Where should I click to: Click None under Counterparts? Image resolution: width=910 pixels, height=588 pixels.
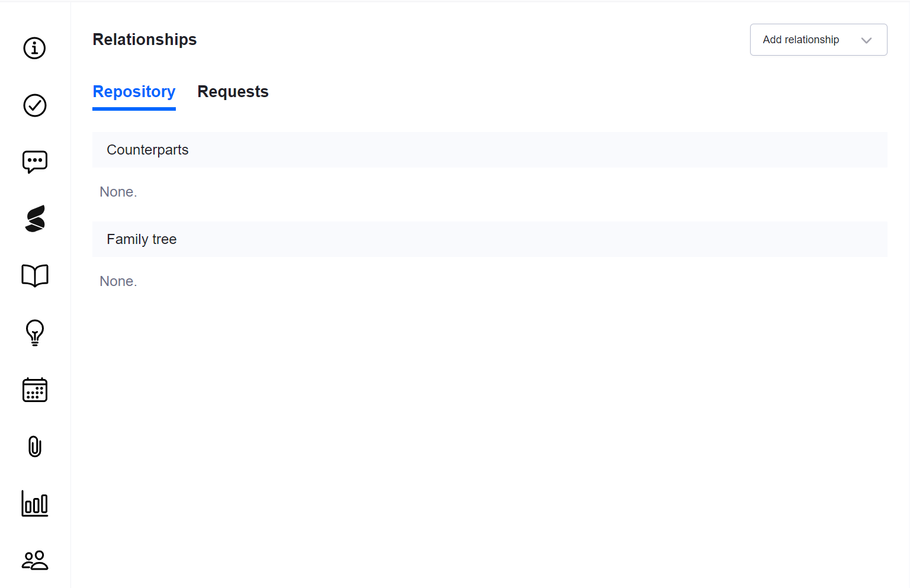click(x=118, y=191)
